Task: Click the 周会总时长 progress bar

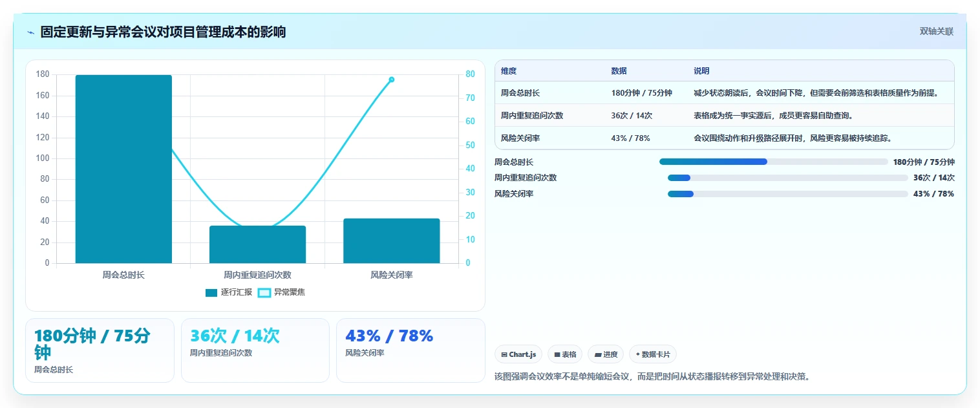Action: coord(774,162)
